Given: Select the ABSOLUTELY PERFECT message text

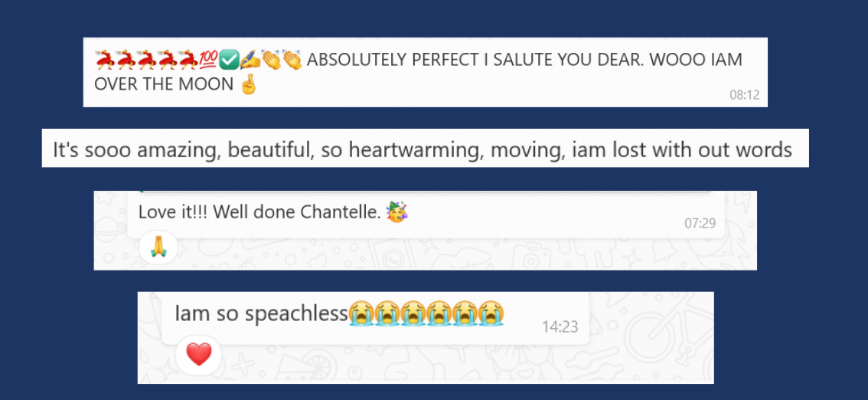Looking at the screenshot, I should [x=524, y=60].
